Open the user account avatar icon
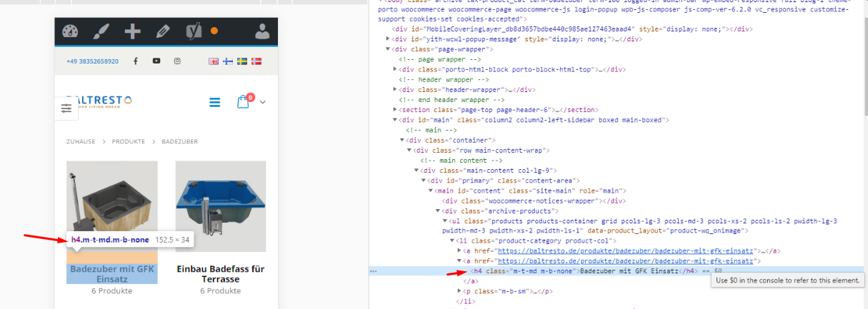 point(262,31)
